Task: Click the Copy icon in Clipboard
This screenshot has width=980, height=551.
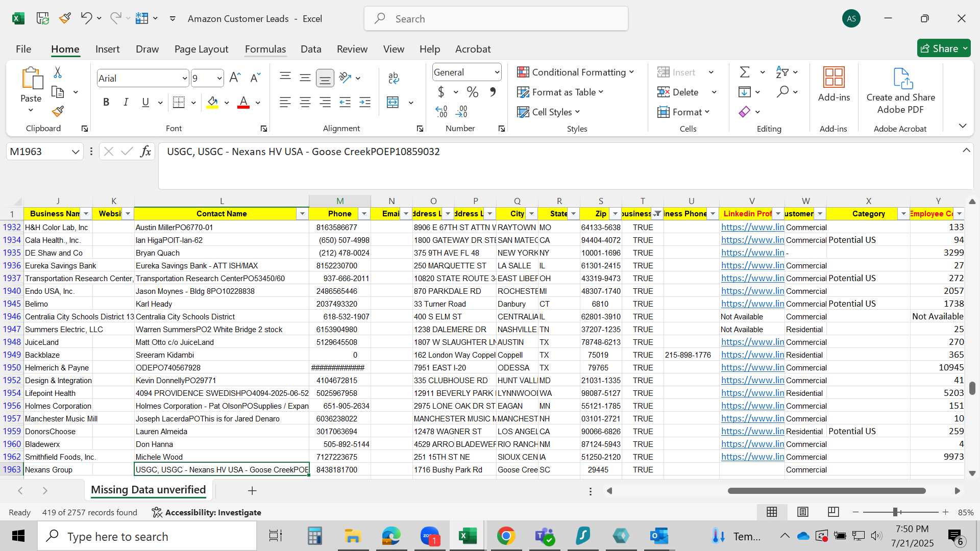Action: pyautogui.click(x=58, y=92)
